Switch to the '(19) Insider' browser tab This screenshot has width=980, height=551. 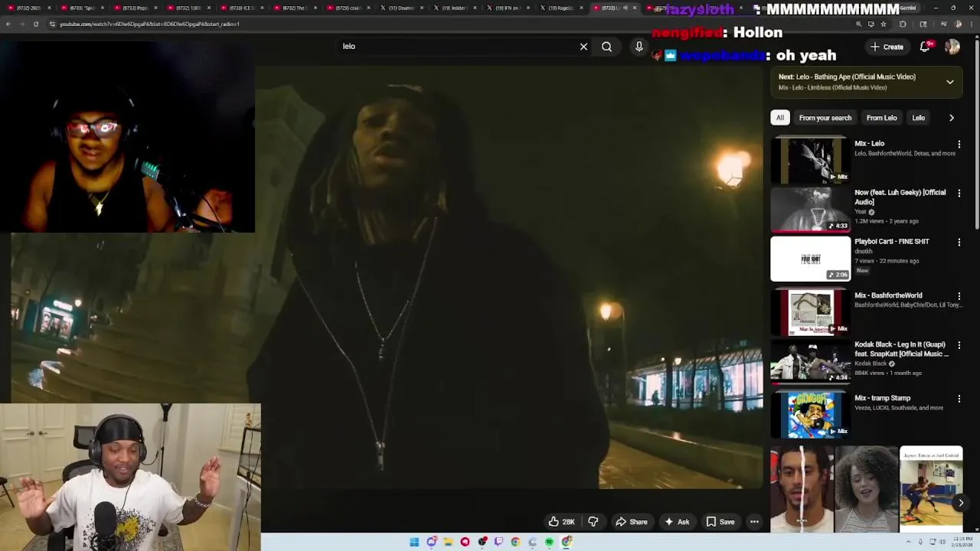pos(454,8)
